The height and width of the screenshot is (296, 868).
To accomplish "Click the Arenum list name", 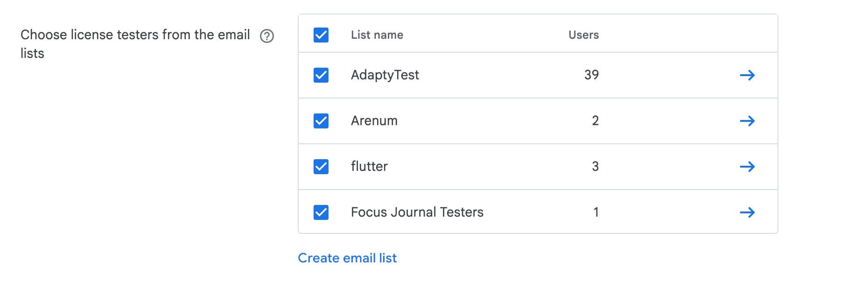I will [x=374, y=121].
